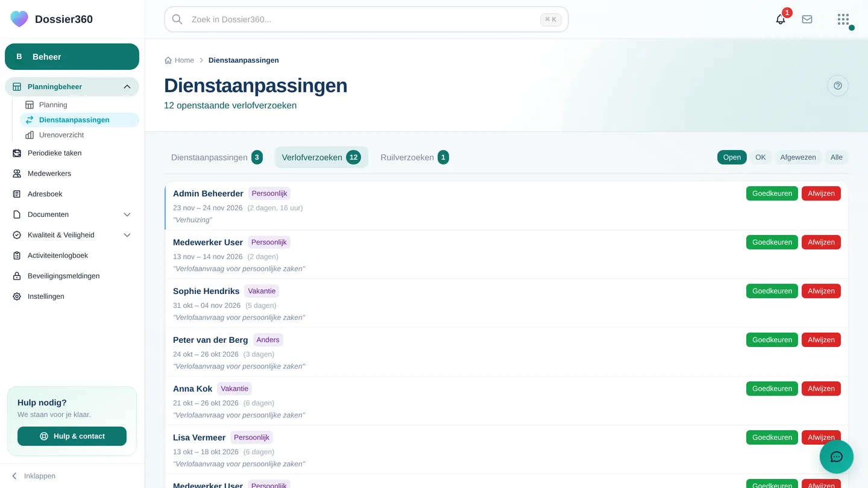Open the Activiteitenlogboek page
The image size is (868, 488).
pyautogui.click(x=72, y=255)
